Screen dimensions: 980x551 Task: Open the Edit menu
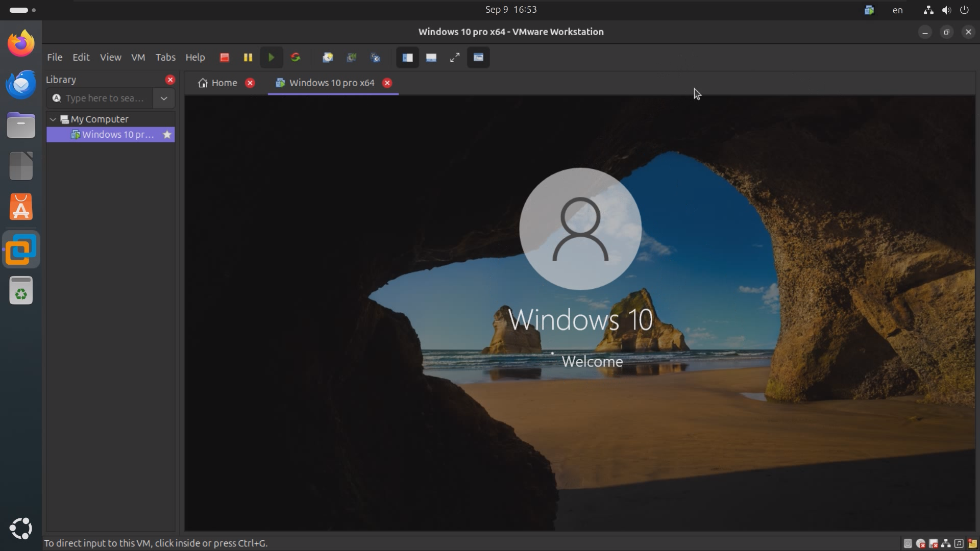tap(81, 57)
